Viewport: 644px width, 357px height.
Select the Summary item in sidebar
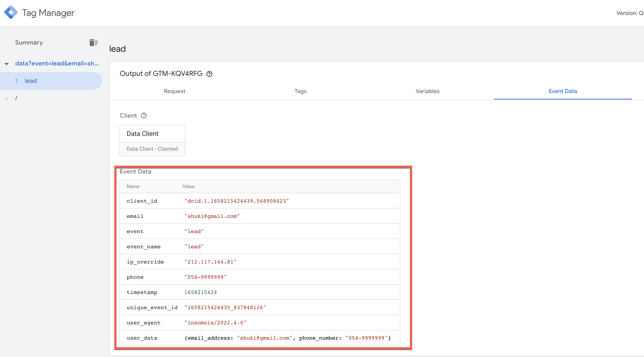[29, 42]
